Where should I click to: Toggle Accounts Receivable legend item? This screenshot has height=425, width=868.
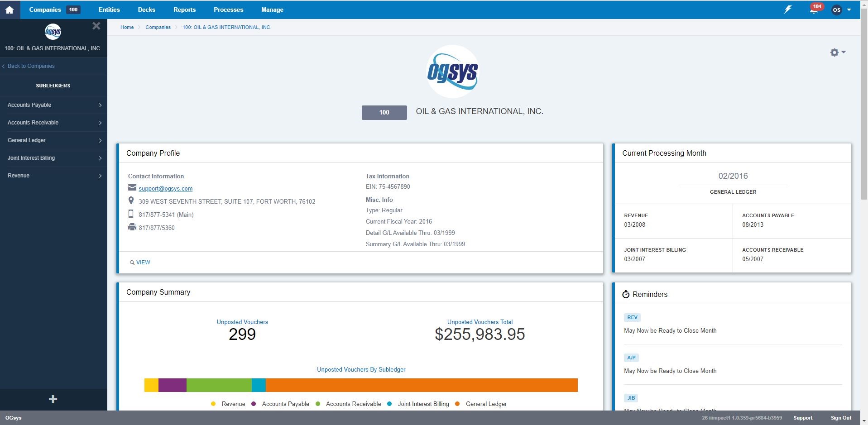click(348, 404)
